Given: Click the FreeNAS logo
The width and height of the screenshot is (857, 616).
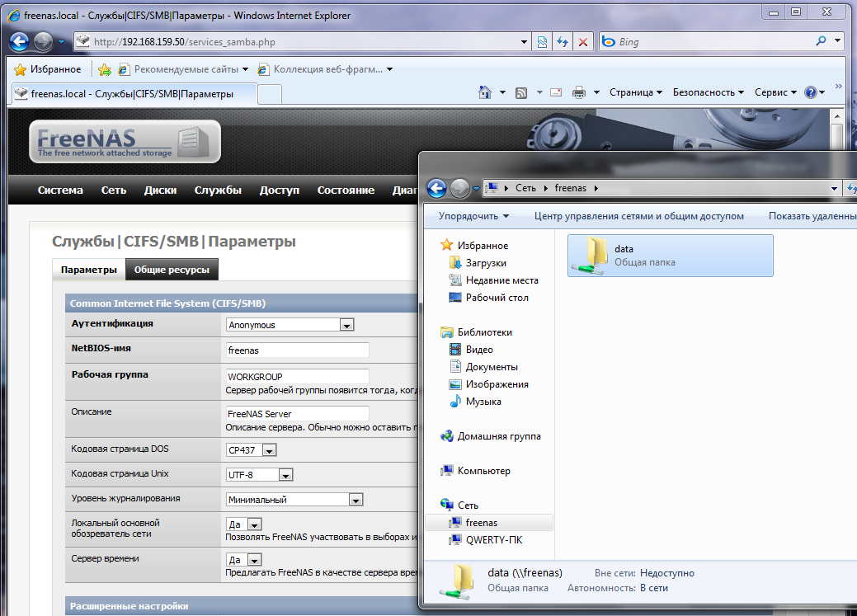Looking at the screenshot, I should point(125,142).
